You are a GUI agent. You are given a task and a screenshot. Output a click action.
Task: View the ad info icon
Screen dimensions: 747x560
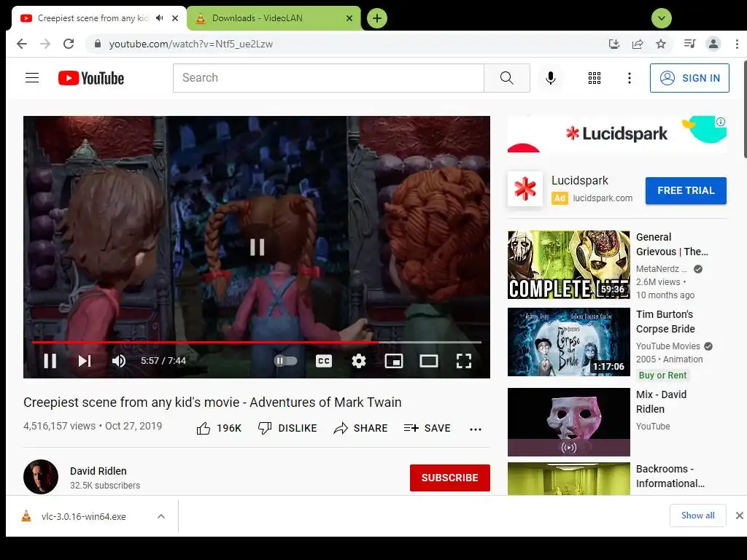coord(721,122)
